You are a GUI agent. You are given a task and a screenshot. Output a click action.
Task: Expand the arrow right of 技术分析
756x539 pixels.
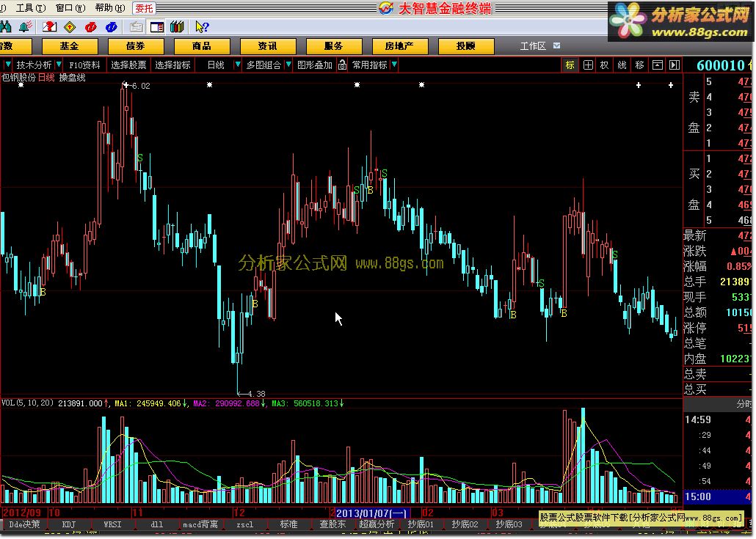(59, 64)
